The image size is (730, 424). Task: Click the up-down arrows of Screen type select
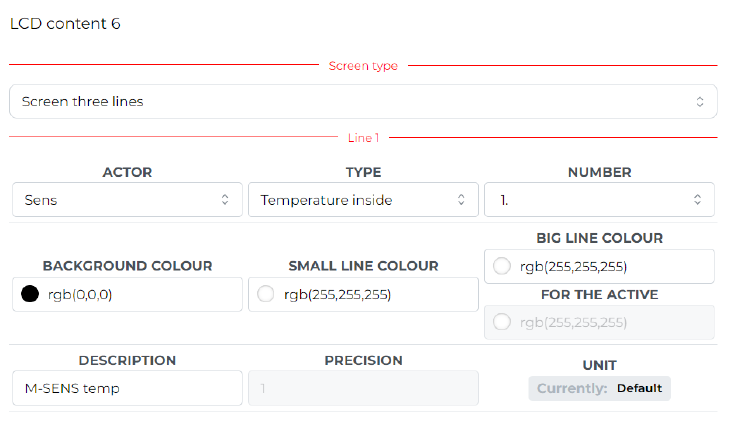click(700, 101)
